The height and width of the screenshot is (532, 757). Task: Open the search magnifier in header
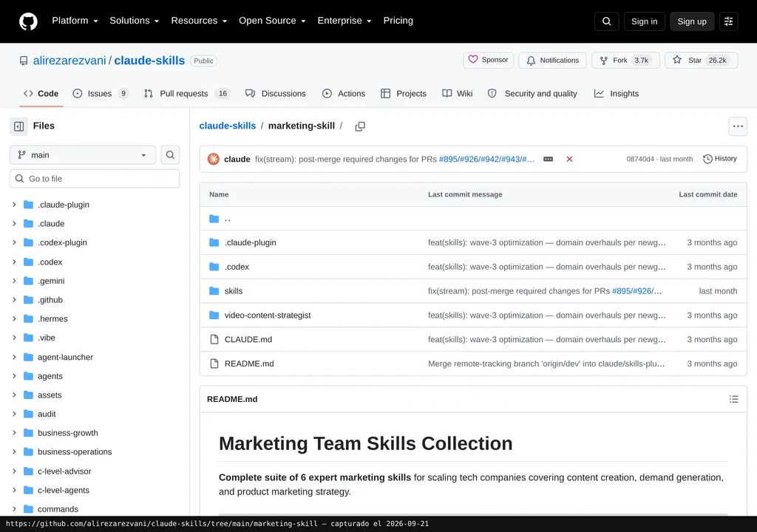(606, 21)
